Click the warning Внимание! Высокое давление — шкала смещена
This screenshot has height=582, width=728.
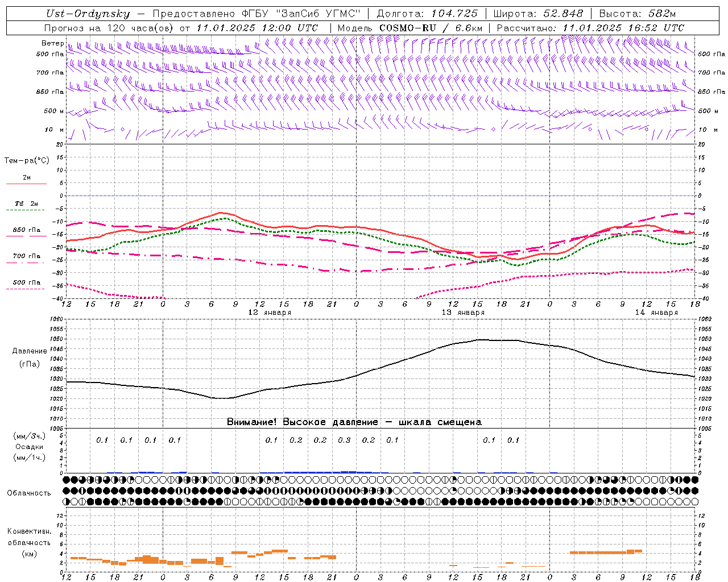click(354, 422)
